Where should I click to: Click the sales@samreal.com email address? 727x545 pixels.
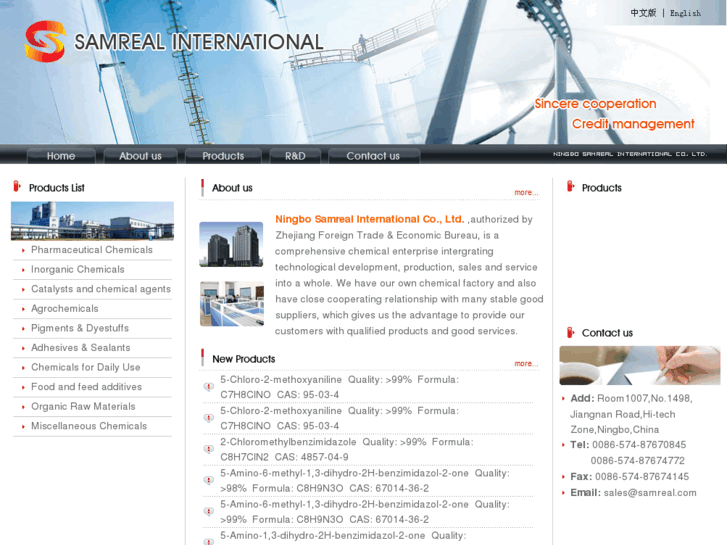pyautogui.click(x=650, y=493)
